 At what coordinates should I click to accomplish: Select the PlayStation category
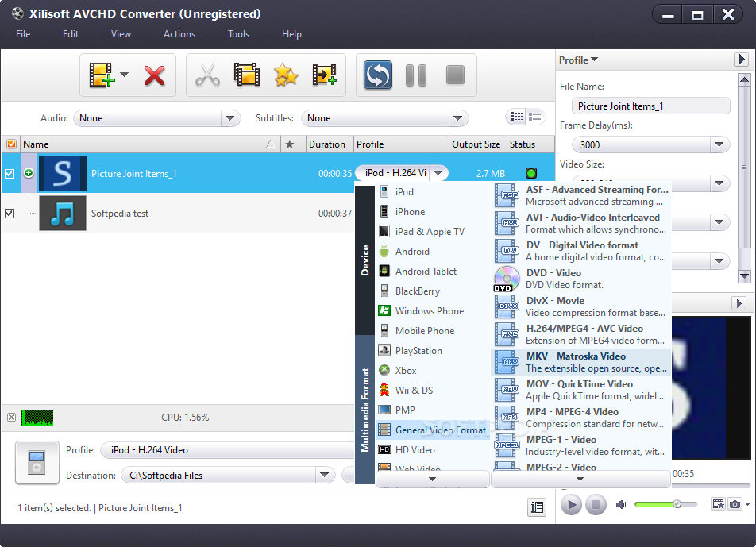click(433, 350)
